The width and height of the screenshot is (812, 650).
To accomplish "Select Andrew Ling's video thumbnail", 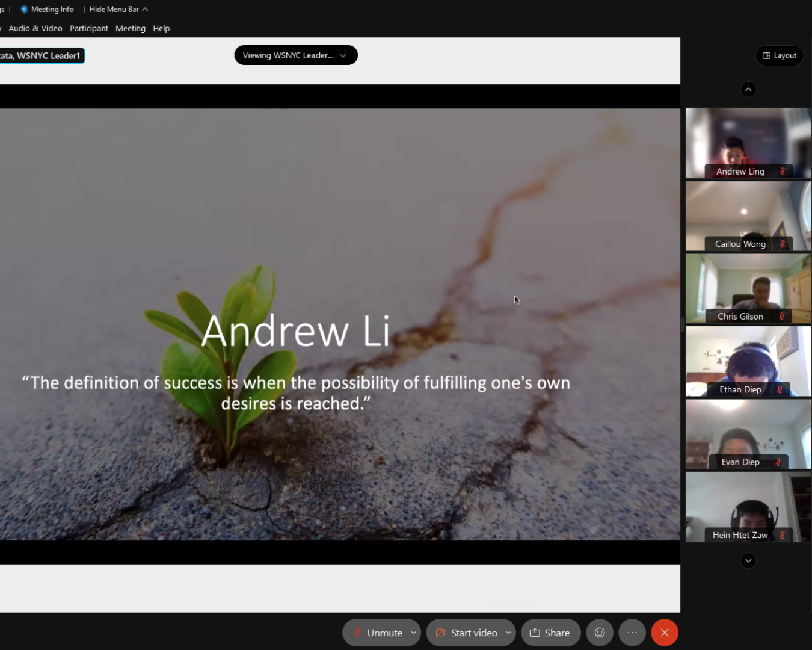I will point(748,143).
